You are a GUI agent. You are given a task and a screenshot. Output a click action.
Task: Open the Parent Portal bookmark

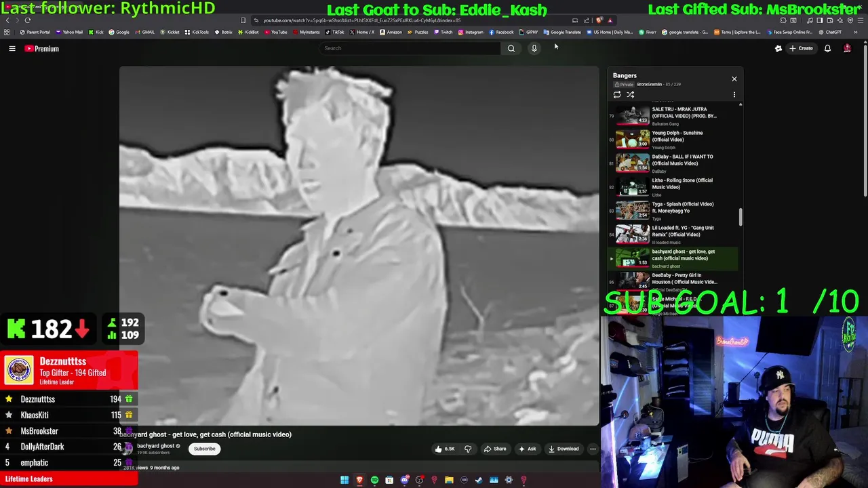point(35,33)
